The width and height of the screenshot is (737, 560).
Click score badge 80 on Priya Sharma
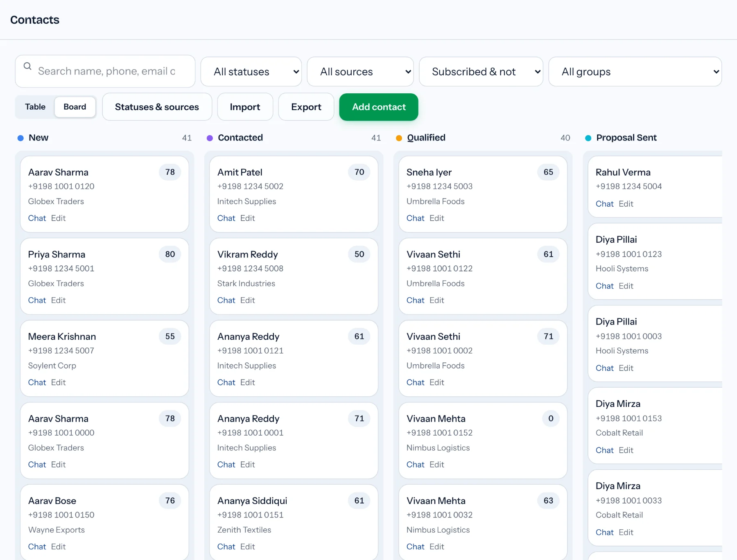(x=170, y=254)
